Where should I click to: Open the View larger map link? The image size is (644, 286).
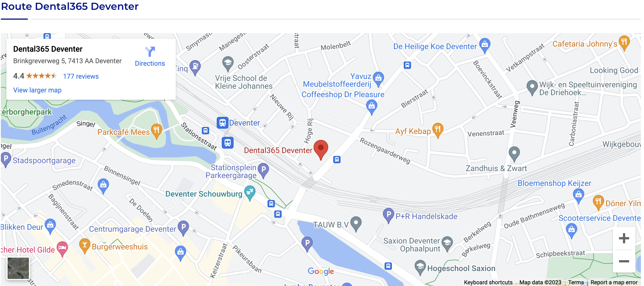tap(37, 90)
